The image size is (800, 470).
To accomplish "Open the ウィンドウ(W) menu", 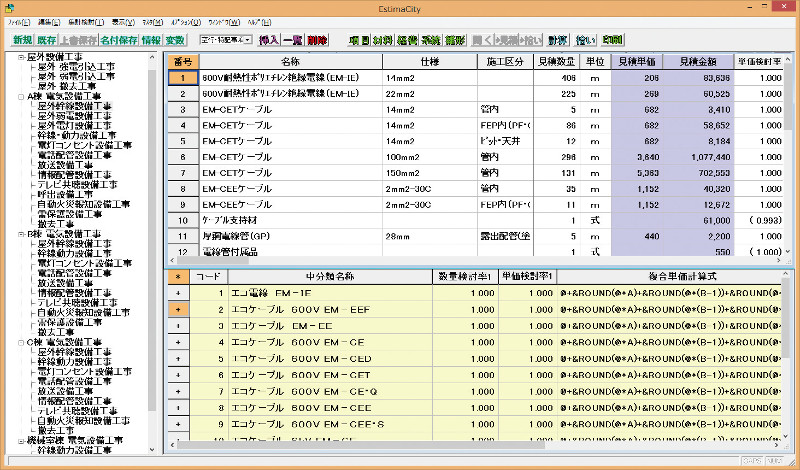I will pos(224,22).
